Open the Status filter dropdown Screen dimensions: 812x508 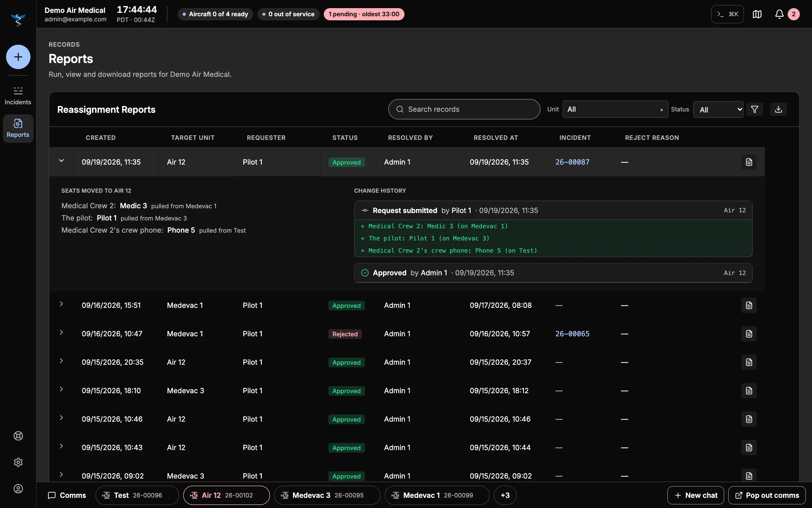coord(718,109)
